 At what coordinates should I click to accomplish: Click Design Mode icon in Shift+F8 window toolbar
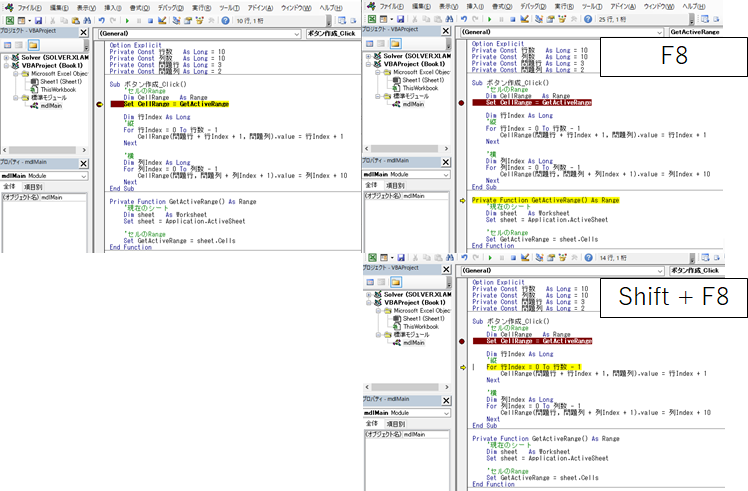pos(525,258)
